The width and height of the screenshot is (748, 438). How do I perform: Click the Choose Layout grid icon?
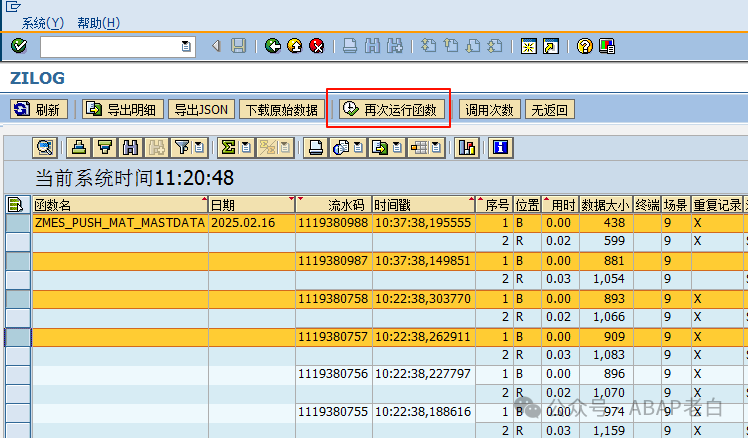coord(419,148)
